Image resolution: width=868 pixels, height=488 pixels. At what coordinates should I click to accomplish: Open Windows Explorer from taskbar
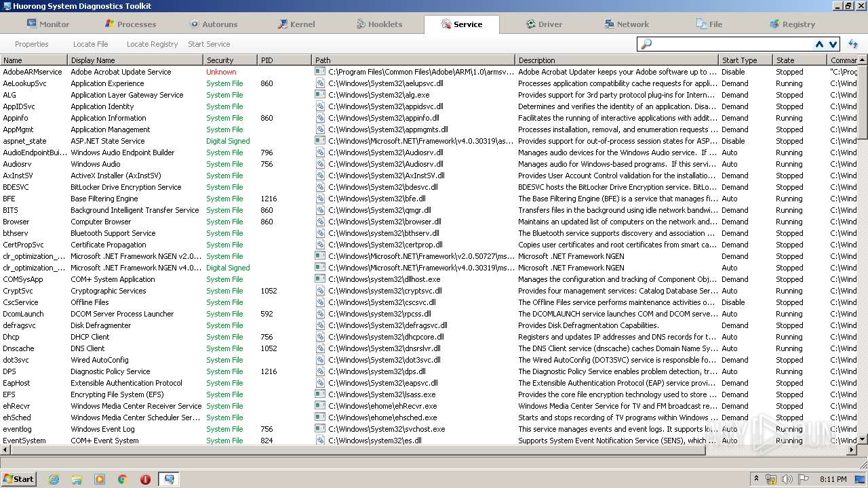tap(77, 479)
